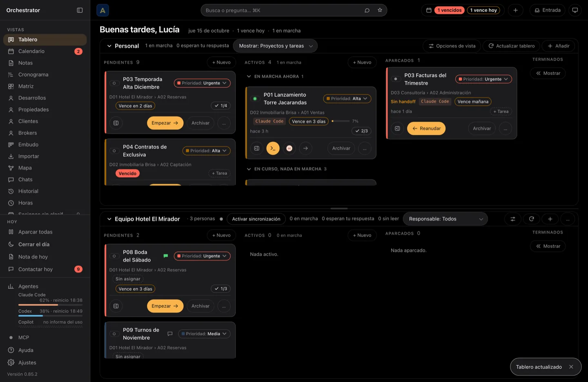Screen dimensions: 588x382
Task: Click the plus button in top bar
Action: [x=515, y=10]
